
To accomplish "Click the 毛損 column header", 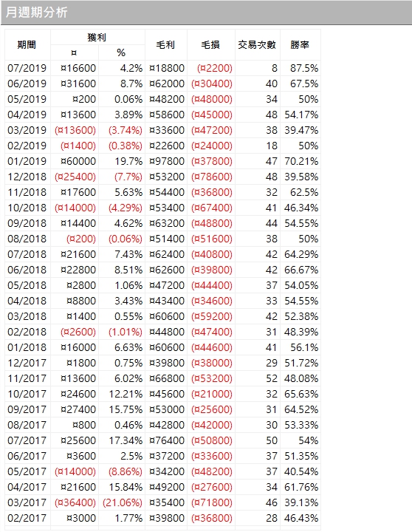I will pos(211,45).
